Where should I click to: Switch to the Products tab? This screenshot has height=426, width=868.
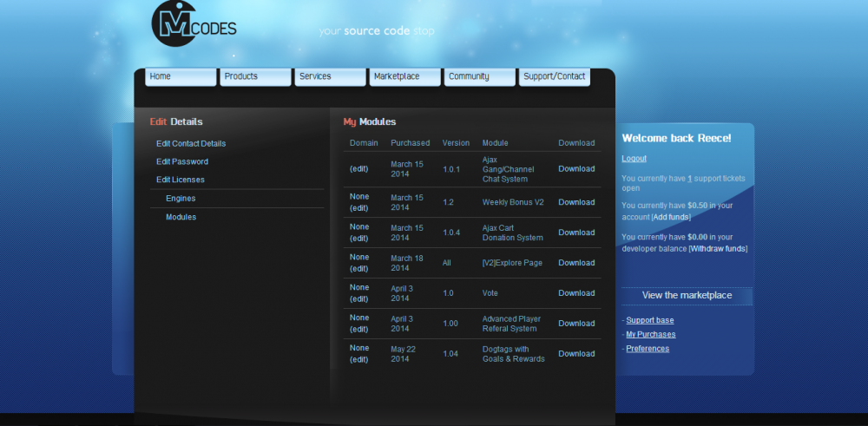click(x=255, y=76)
